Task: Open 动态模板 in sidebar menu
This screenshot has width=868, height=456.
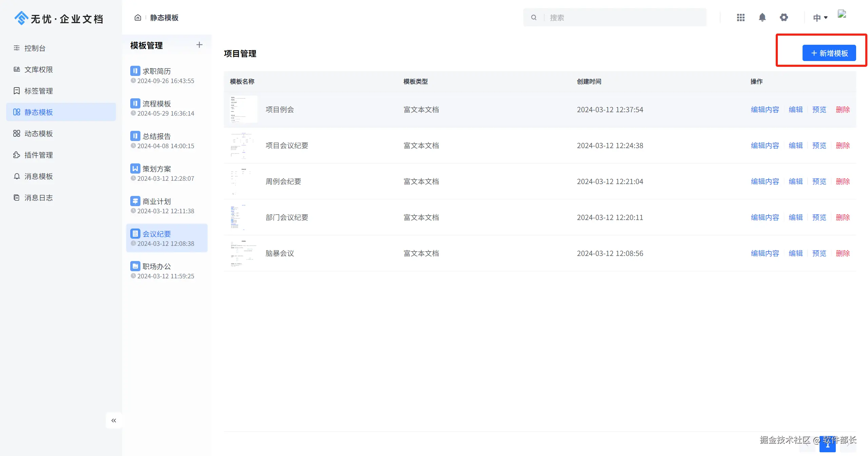Action: click(39, 134)
